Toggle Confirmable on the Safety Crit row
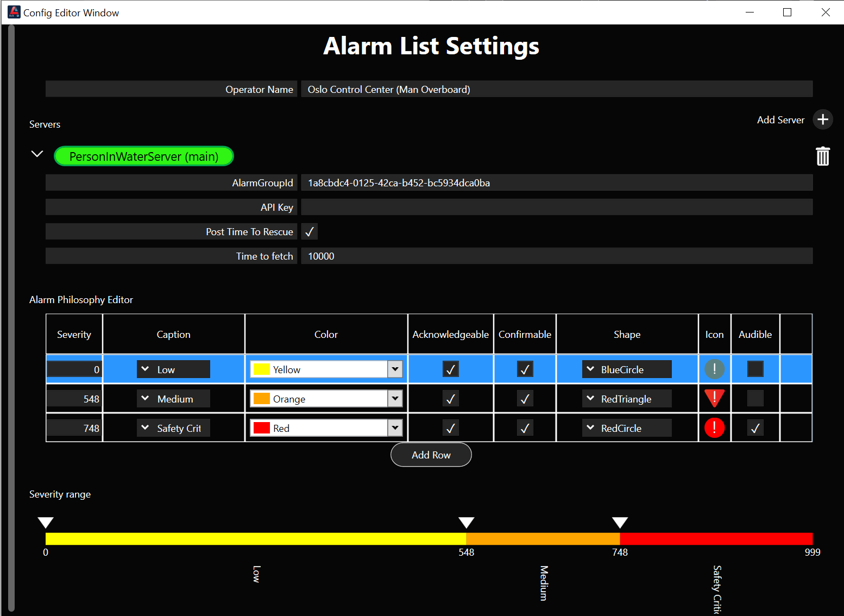 point(525,428)
